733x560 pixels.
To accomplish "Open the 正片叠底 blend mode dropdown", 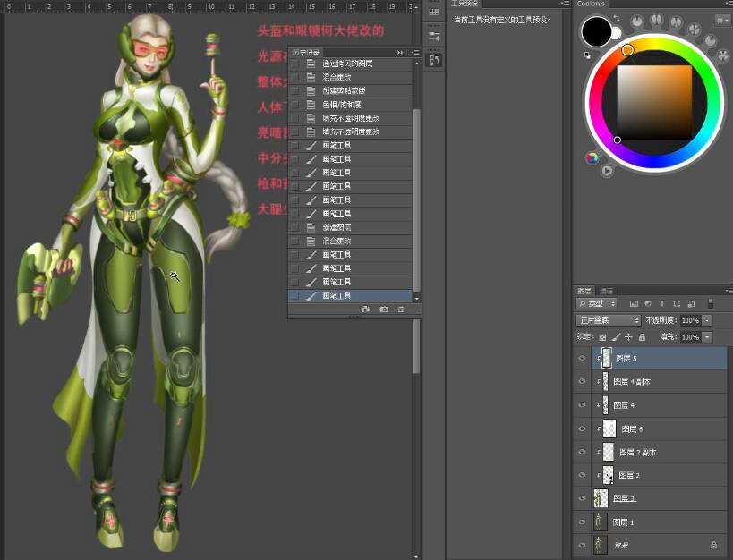I will 609,320.
